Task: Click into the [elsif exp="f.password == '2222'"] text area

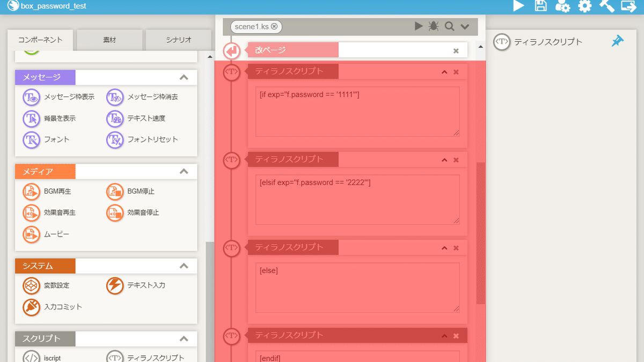Action: click(x=357, y=200)
